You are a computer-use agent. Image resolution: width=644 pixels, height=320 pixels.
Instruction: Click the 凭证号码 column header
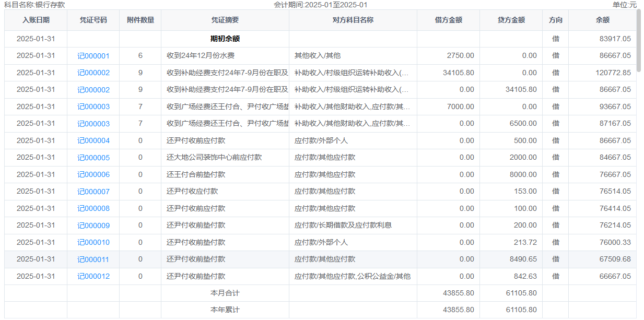93,20
